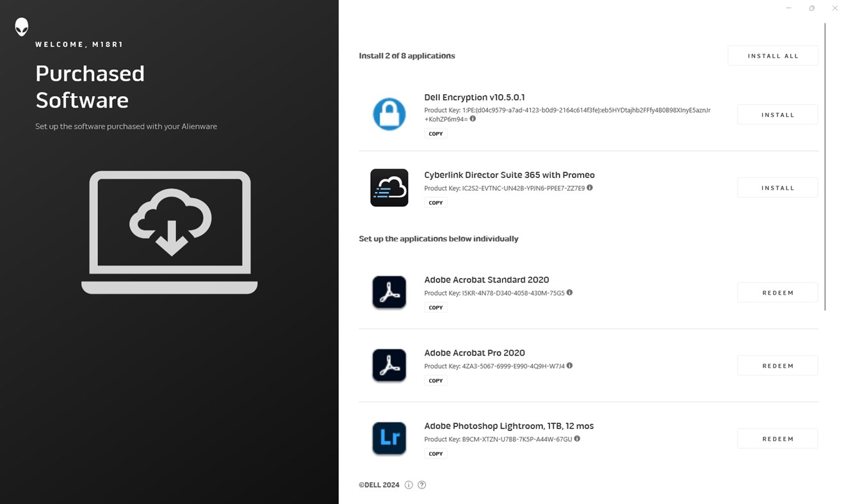Minimize the Purchased Software window
846x504 pixels.
789,8
